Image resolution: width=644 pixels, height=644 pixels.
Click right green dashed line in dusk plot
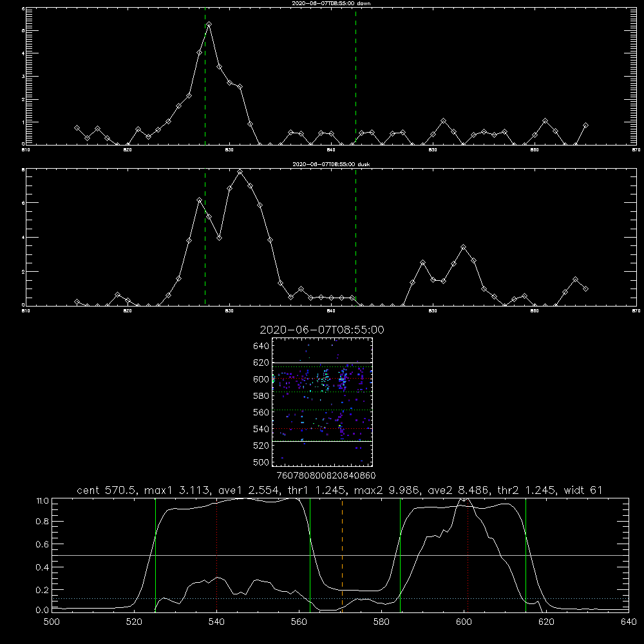[355, 237]
